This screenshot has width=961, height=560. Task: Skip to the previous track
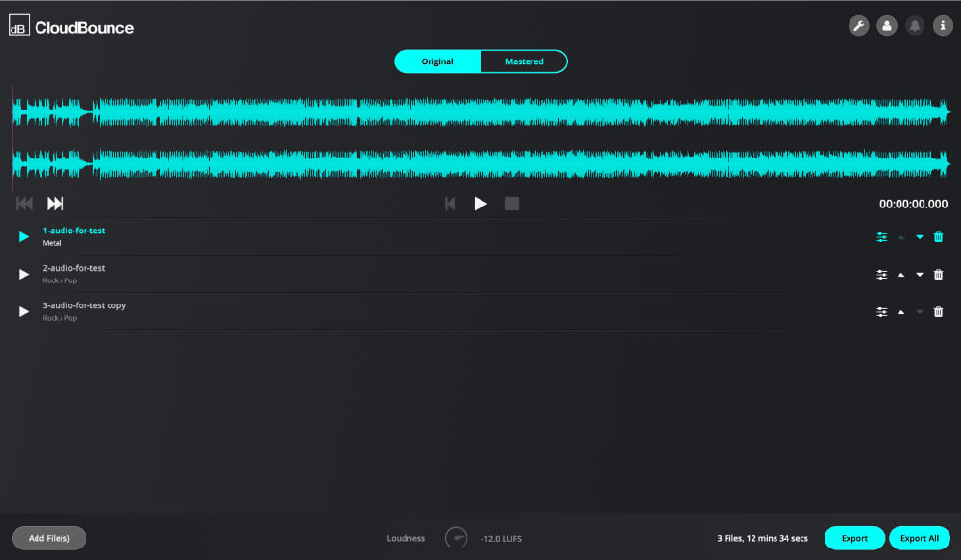pos(25,204)
